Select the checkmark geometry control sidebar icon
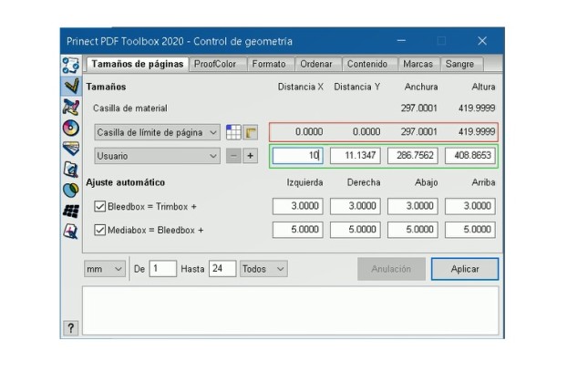 [70, 86]
